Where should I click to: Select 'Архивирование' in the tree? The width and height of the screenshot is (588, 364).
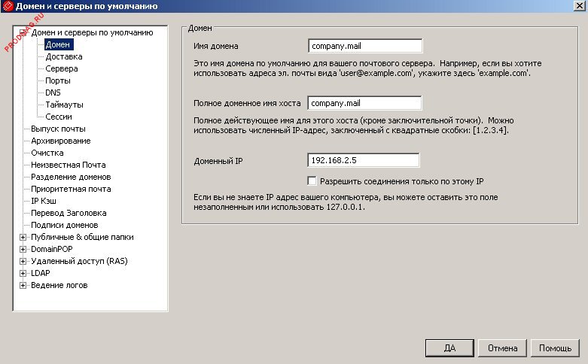coord(60,141)
